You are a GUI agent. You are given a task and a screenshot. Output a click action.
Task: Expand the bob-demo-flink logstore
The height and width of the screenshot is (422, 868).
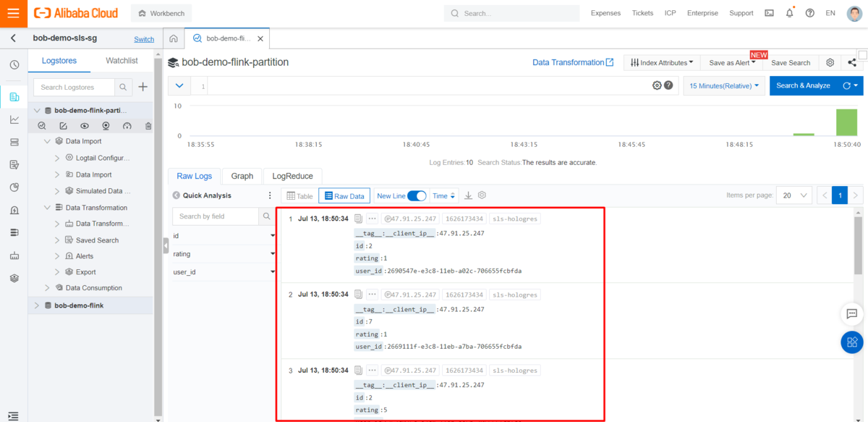click(37, 305)
